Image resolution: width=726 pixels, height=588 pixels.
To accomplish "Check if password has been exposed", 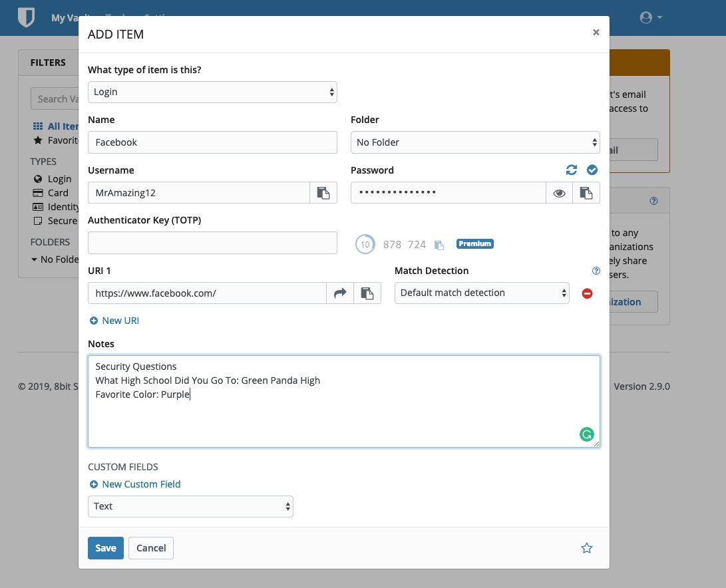I will pos(592,170).
